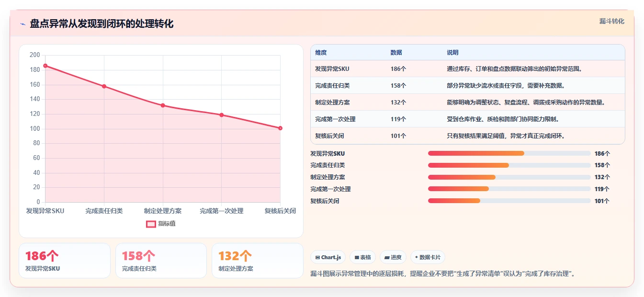Select the Chart.js chip
This screenshot has height=297, width=644.
(x=328, y=257)
